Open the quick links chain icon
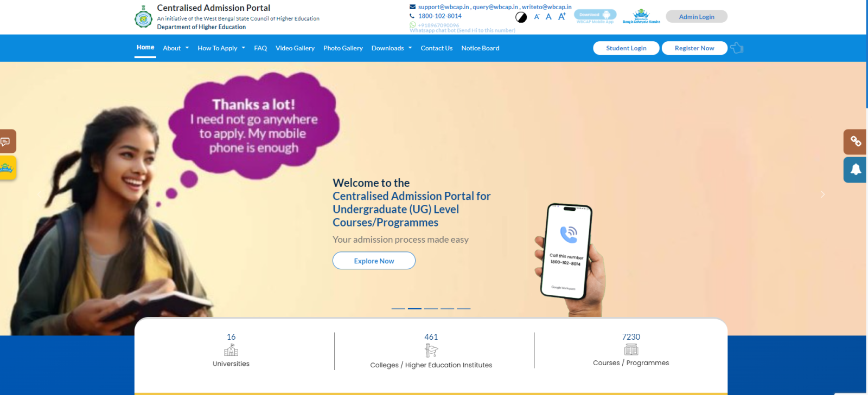This screenshot has height=395, width=868. (856, 141)
